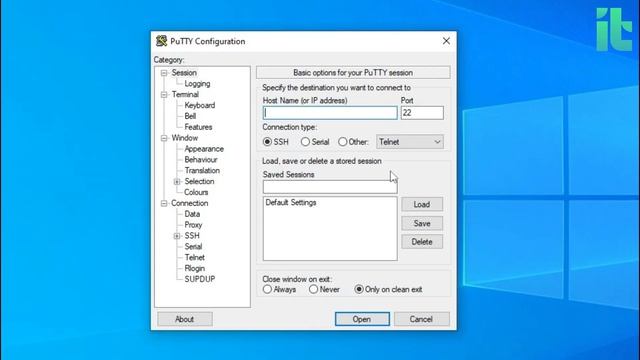The width and height of the screenshot is (640, 360).
Task: Collapse the Connection tree node
Action: point(164,203)
